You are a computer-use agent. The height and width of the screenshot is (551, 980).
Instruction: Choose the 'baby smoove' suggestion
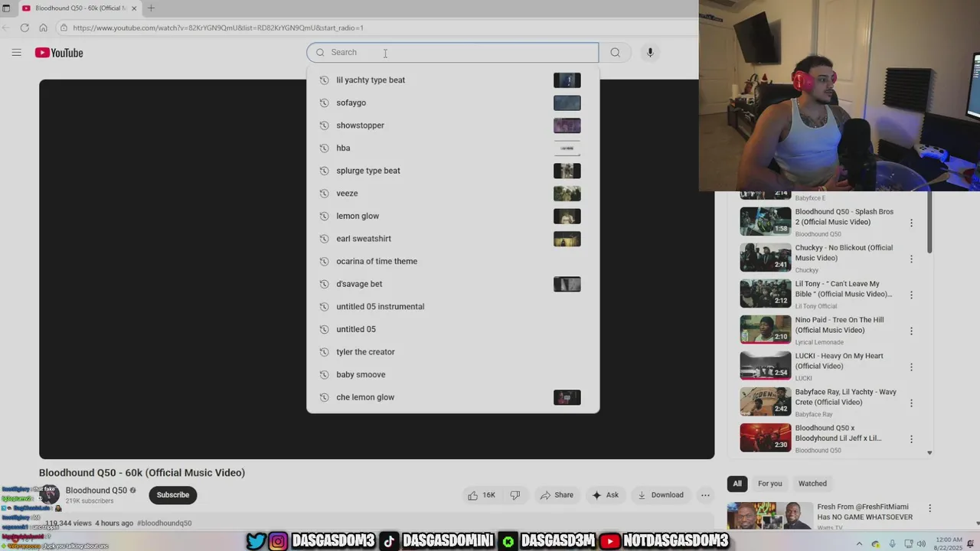click(x=452, y=374)
